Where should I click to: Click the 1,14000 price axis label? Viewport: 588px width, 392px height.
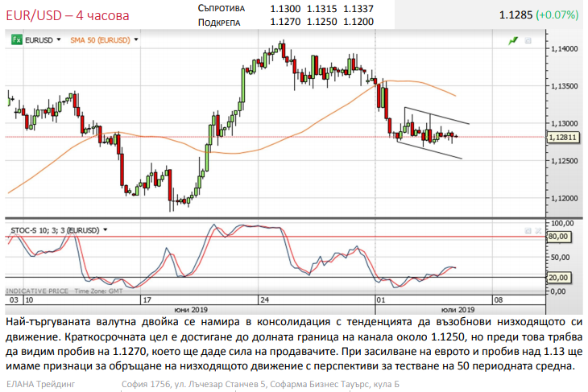tap(564, 49)
